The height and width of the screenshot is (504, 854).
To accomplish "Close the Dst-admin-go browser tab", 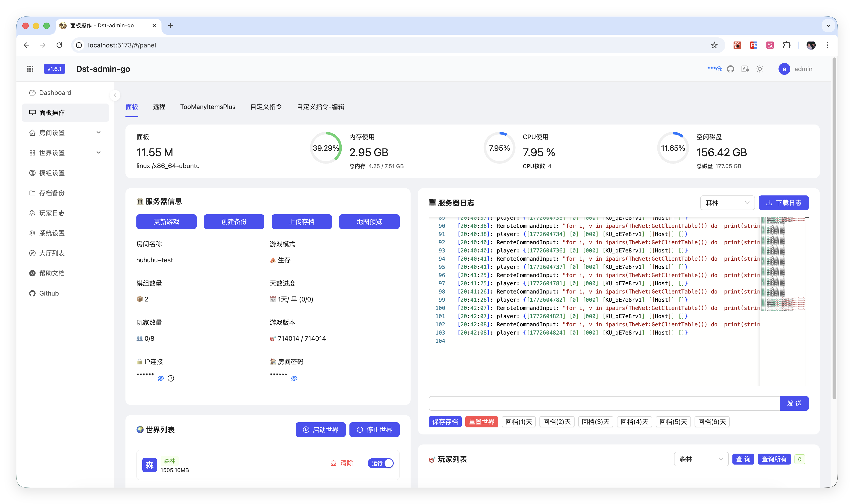I will click(154, 26).
